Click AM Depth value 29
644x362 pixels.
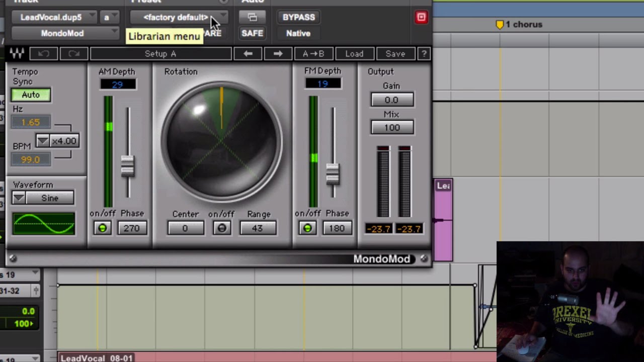117,84
